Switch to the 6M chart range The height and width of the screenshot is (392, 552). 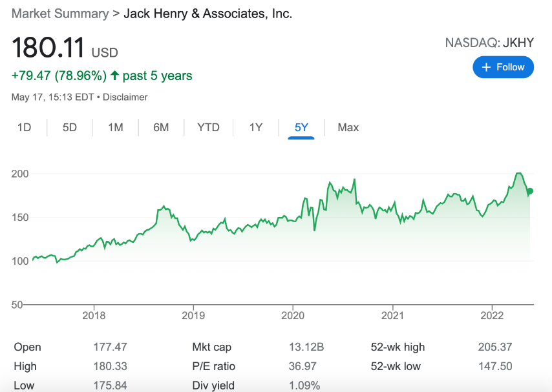point(161,127)
